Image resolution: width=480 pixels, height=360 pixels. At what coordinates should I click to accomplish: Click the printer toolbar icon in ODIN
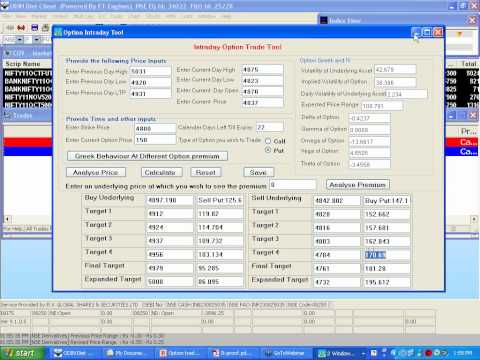pos(45,28)
